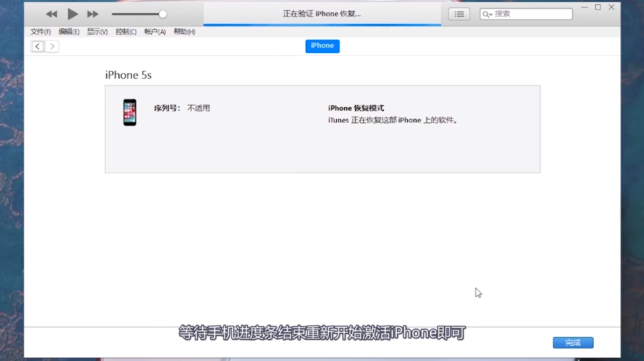Open the 帮助(H) menu
The image size is (644, 361).
point(184,32)
